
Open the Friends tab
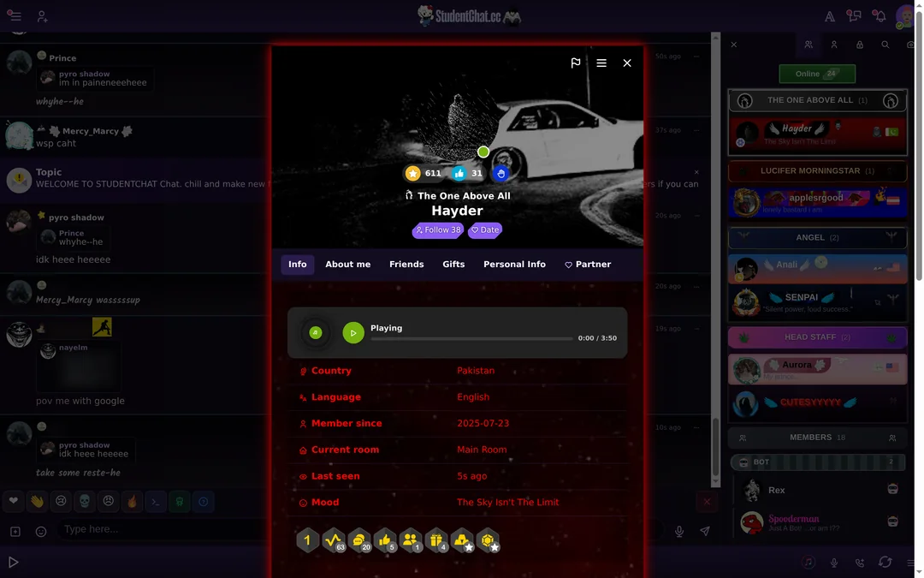tap(406, 265)
